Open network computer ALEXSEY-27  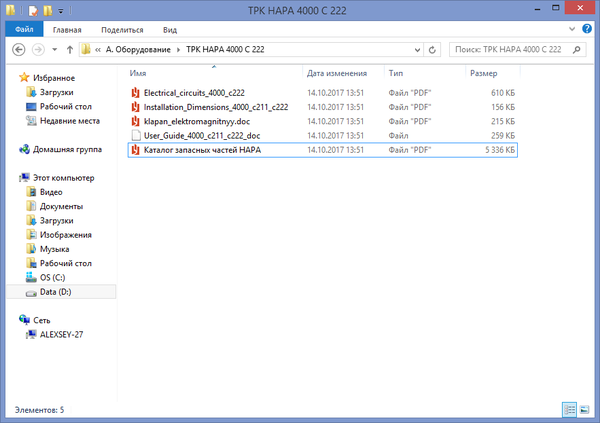pos(61,335)
